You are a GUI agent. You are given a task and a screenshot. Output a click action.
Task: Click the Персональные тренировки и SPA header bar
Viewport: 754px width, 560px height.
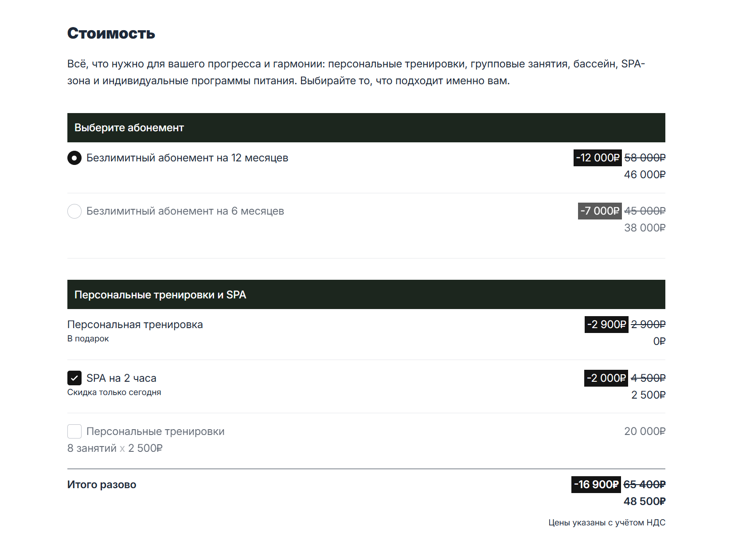point(160,295)
